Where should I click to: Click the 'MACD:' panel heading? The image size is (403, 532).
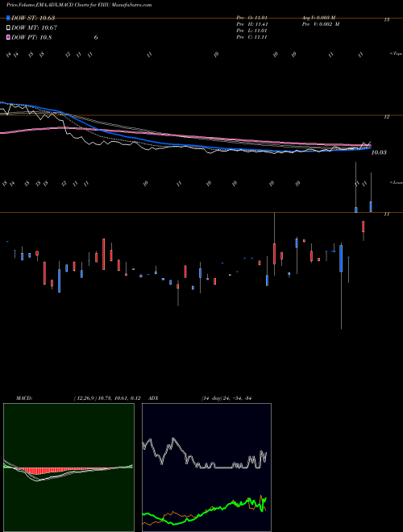click(24, 398)
